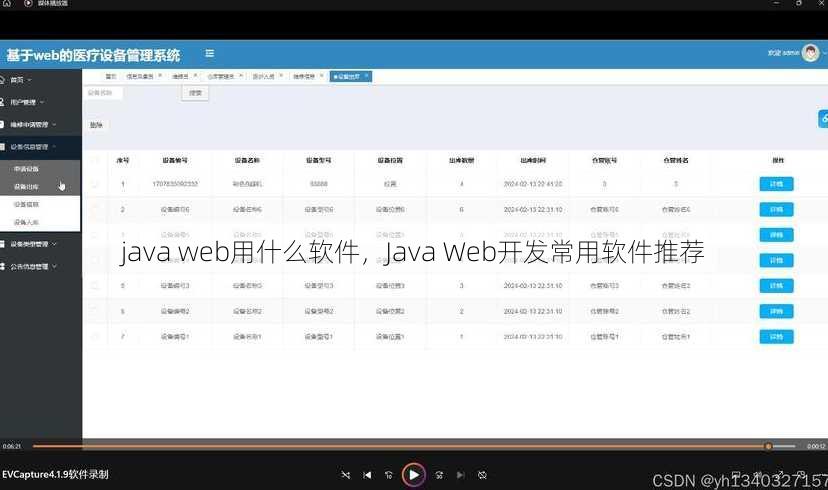This screenshot has width=828, height=490.
Task: Click the 公告信息管理 sidebar icon
Action: (x=2, y=266)
